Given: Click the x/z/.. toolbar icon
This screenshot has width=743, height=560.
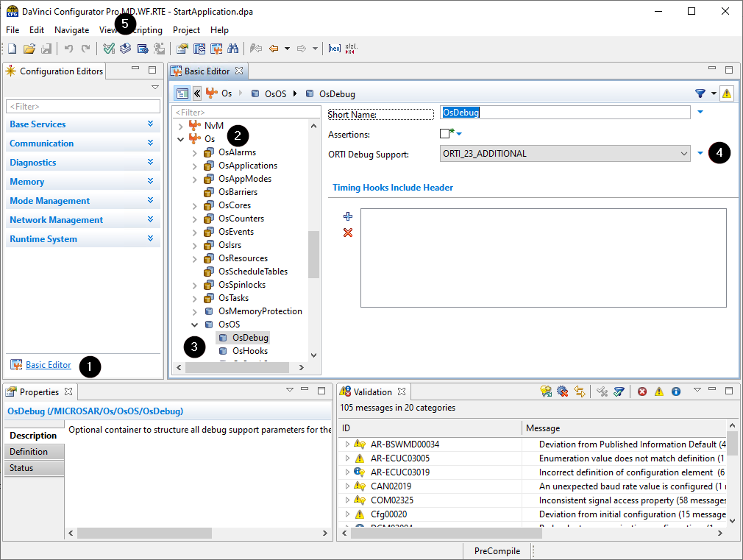Looking at the screenshot, I should click(351, 49).
